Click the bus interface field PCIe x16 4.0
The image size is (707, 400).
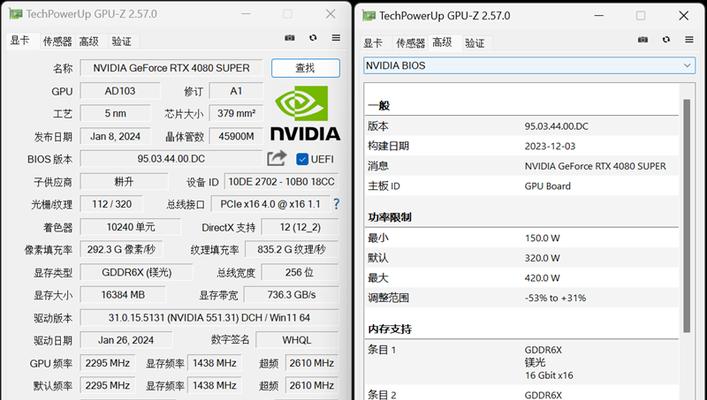click(270, 204)
